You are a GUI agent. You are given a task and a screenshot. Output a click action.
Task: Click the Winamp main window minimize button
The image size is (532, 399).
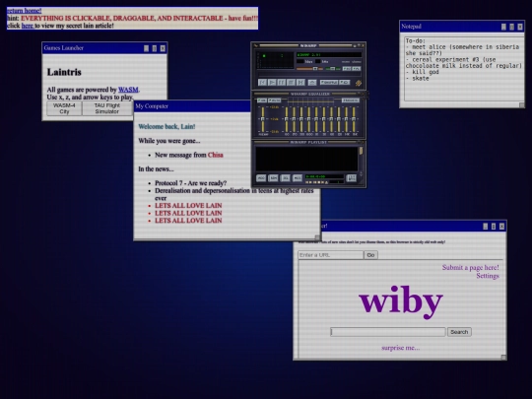click(355, 45)
